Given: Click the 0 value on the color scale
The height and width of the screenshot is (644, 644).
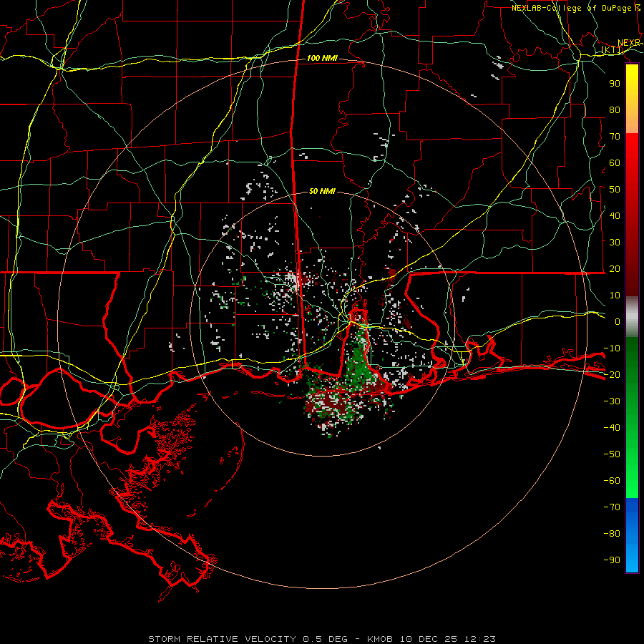Looking at the screenshot, I should 618,322.
